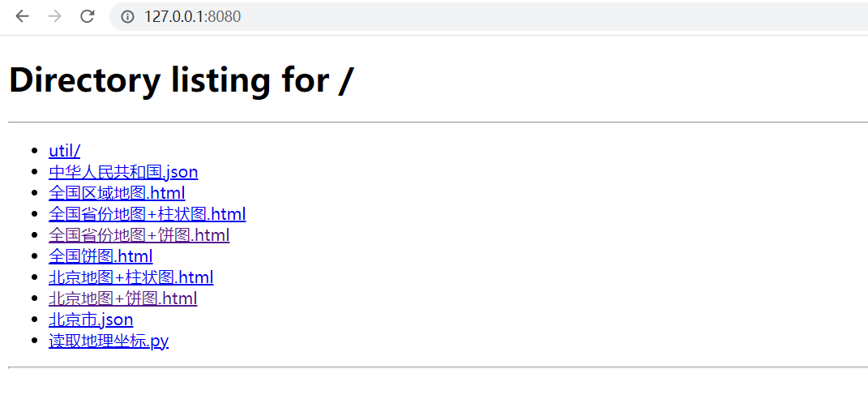868x395 pixels.
Task: Open the util/ directory link
Action: [x=65, y=151]
